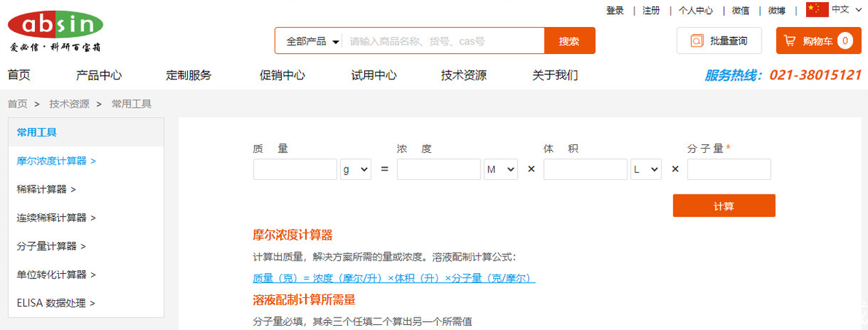The height and width of the screenshot is (330, 868).
Task: Go to 首页 in main navigation
Action: click(x=20, y=75)
